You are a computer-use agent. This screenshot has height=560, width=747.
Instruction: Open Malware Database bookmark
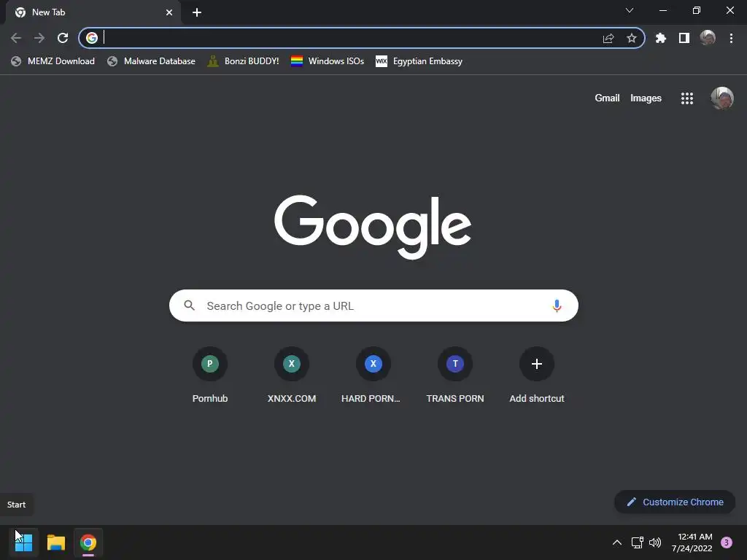(x=151, y=61)
